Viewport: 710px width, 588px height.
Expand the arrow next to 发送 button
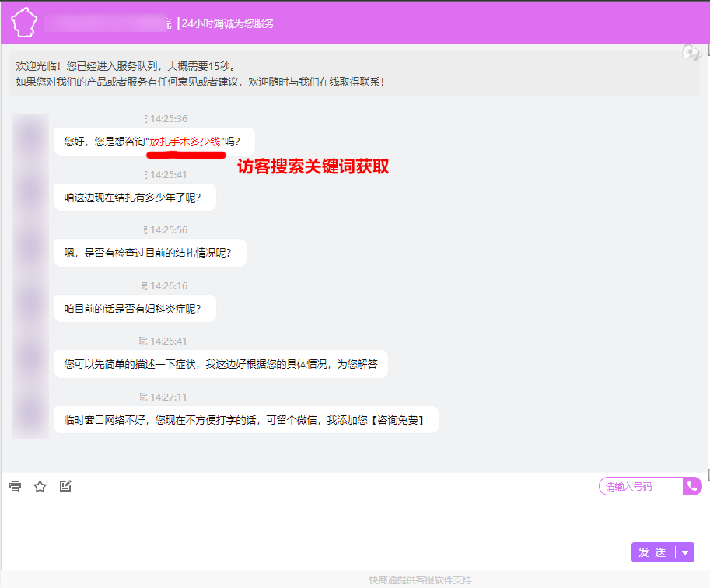(684, 552)
